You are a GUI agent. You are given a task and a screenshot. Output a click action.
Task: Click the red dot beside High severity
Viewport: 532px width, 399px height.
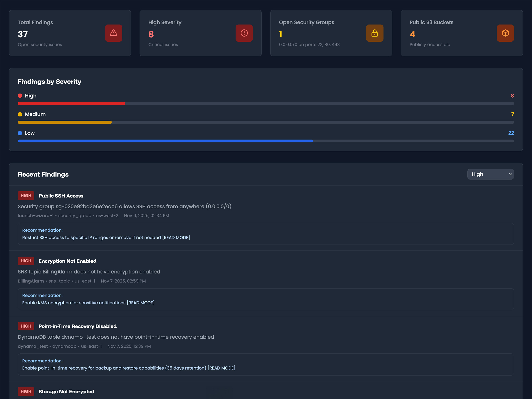pyautogui.click(x=20, y=96)
